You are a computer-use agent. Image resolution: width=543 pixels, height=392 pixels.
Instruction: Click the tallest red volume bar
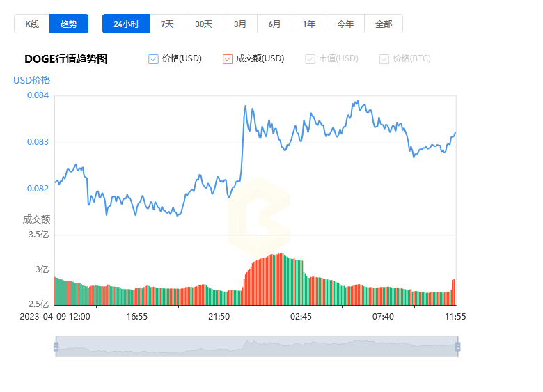(x=281, y=279)
